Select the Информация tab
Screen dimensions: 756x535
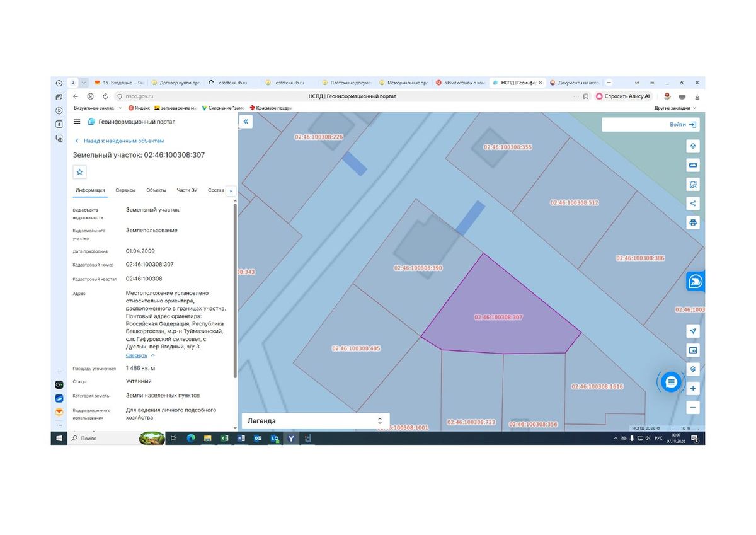pyautogui.click(x=90, y=190)
